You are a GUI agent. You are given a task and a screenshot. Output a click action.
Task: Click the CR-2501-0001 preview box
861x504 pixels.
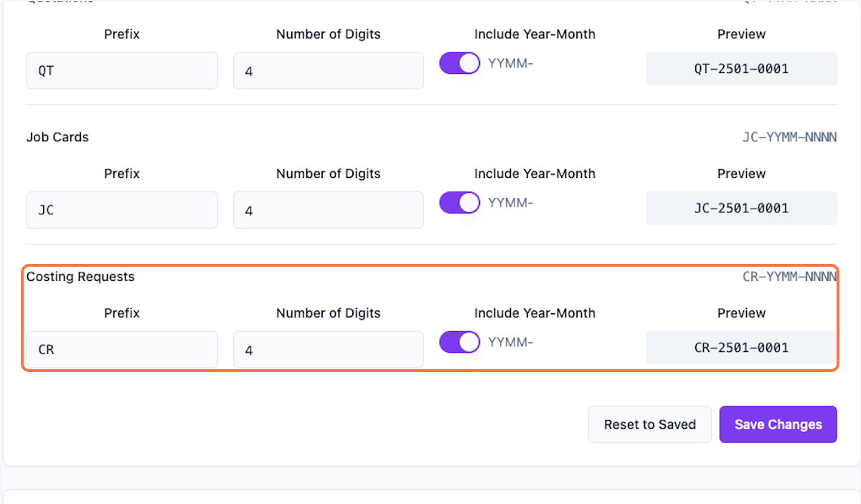coord(741,348)
